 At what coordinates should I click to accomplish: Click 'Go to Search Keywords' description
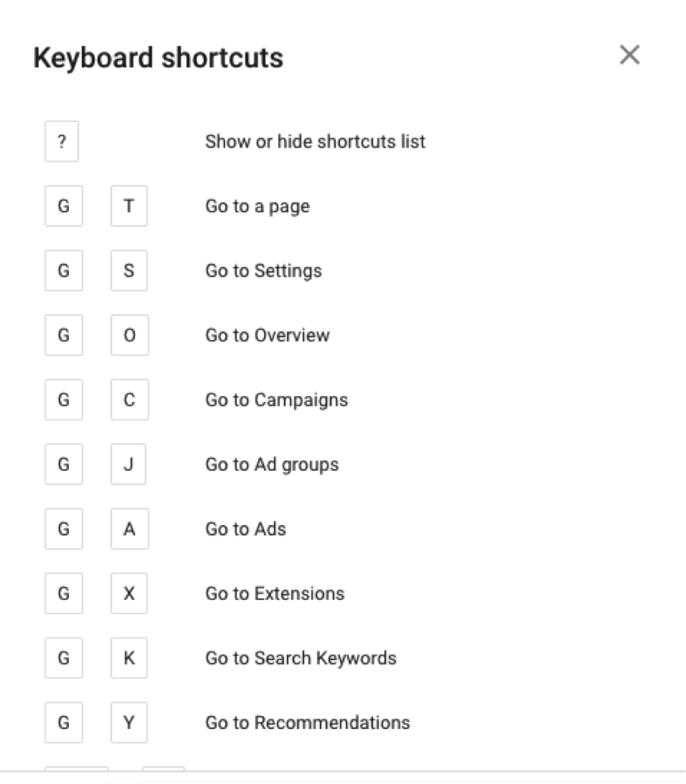301,658
